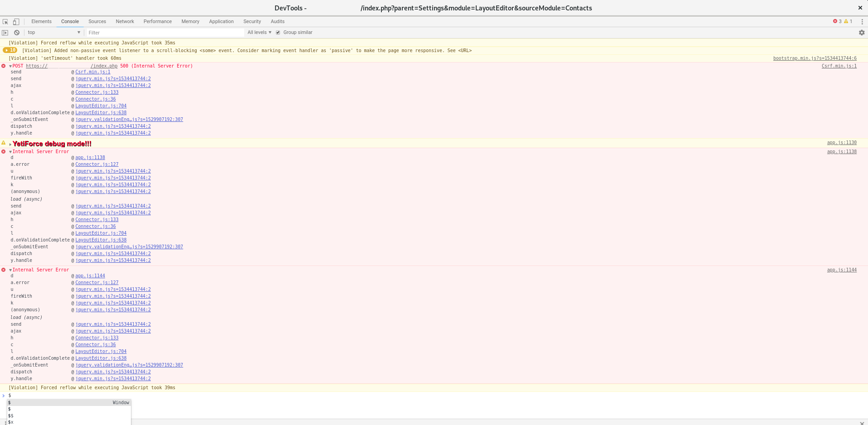Open the Network tab
Viewport: 868px width, 425px height.
coord(125,21)
